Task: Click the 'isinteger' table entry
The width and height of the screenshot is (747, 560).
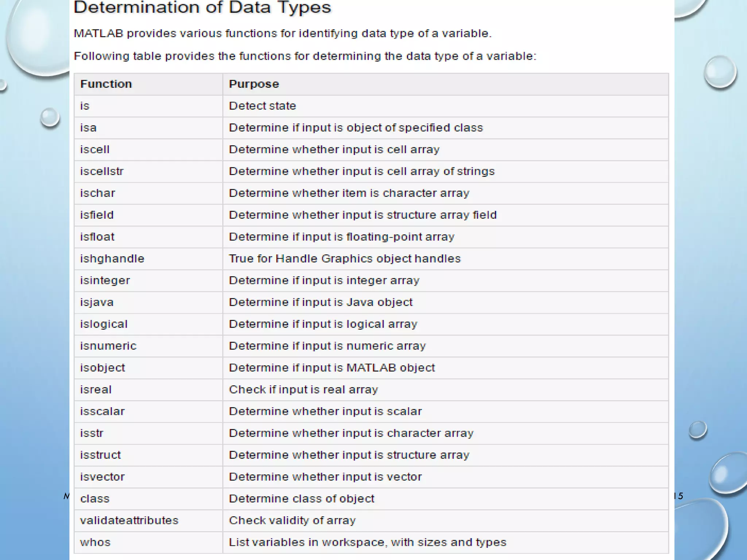Action: click(x=105, y=281)
